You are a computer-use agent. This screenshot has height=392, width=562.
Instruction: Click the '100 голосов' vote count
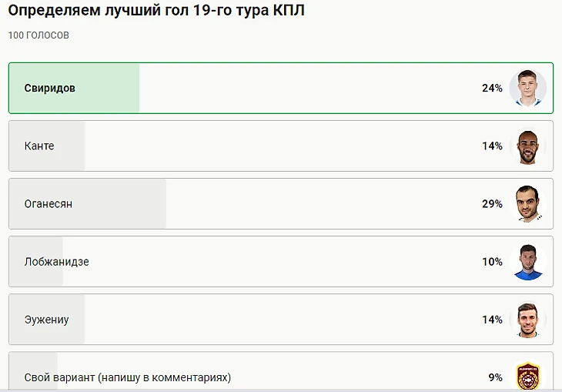38,36
